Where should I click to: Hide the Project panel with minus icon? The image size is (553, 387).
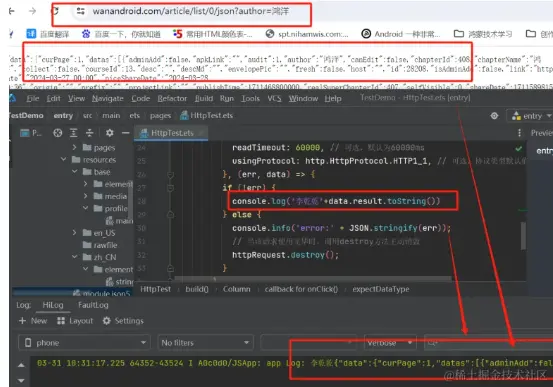click(126, 133)
